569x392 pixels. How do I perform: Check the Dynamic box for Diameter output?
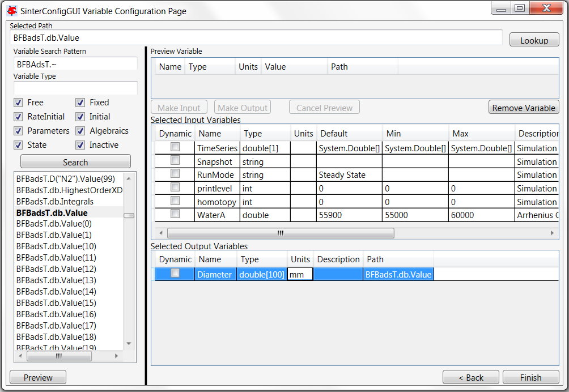(175, 274)
